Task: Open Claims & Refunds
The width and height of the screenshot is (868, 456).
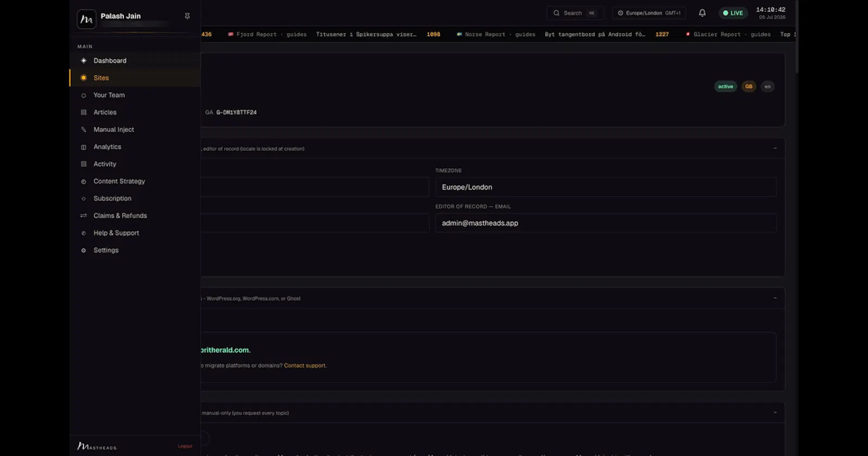Action: point(135,216)
